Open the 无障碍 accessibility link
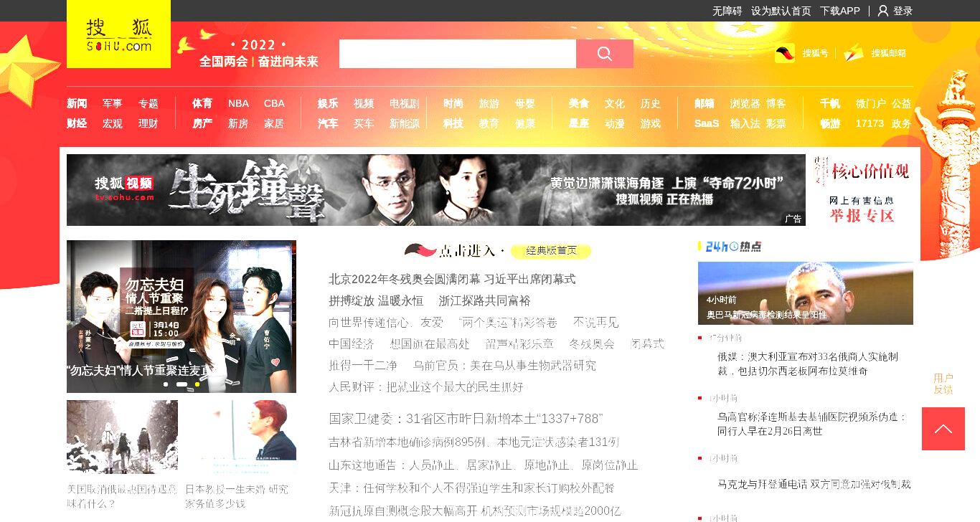This screenshot has width=980, height=522. [727, 11]
